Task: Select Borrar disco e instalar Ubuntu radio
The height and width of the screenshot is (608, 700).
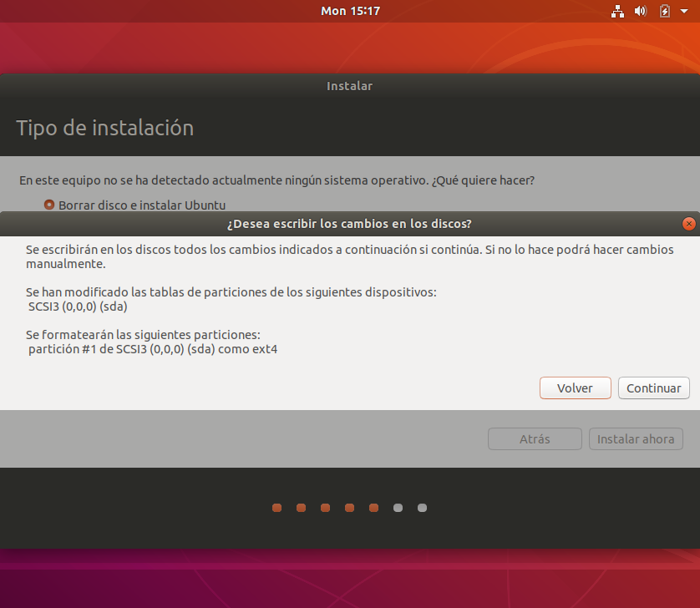Action: coord(49,205)
